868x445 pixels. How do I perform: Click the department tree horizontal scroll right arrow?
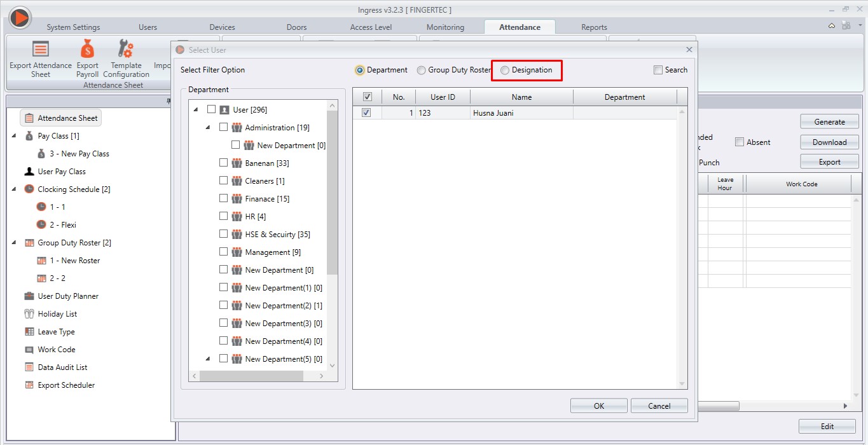(x=321, y=376)
